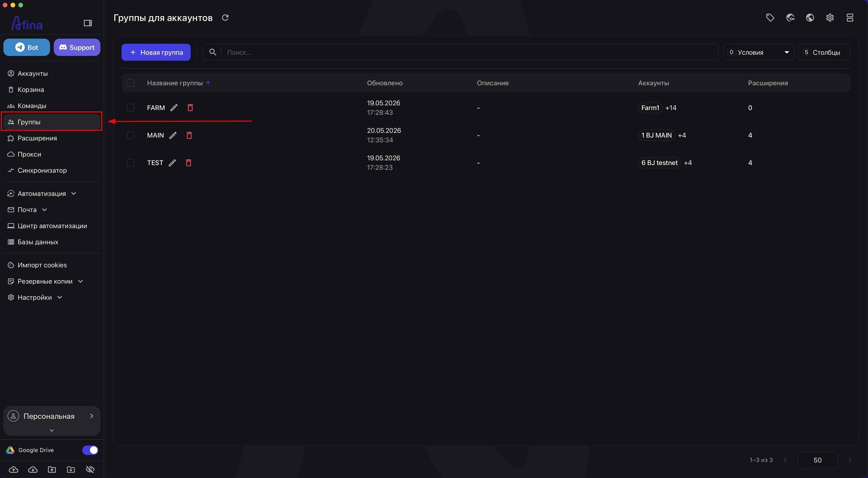
Task: Delete the MAIN group
Action: tap(189, 135)
